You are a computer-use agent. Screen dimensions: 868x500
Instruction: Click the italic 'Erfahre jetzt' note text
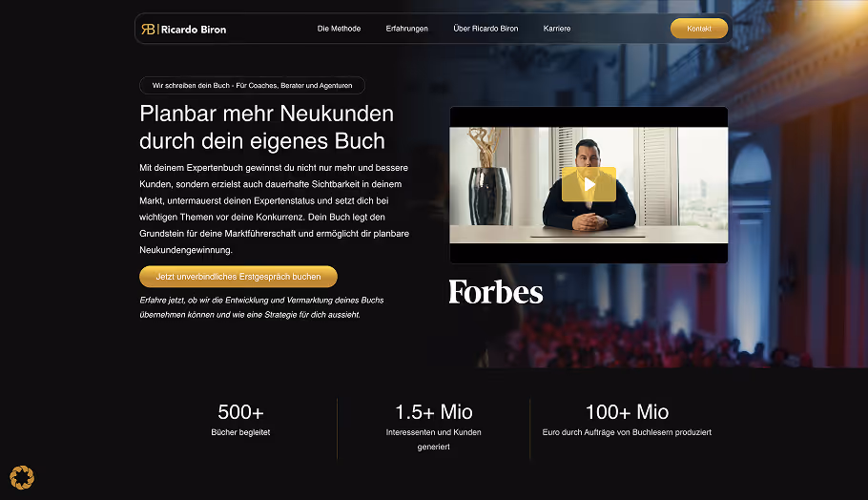[x=261, y=307]
